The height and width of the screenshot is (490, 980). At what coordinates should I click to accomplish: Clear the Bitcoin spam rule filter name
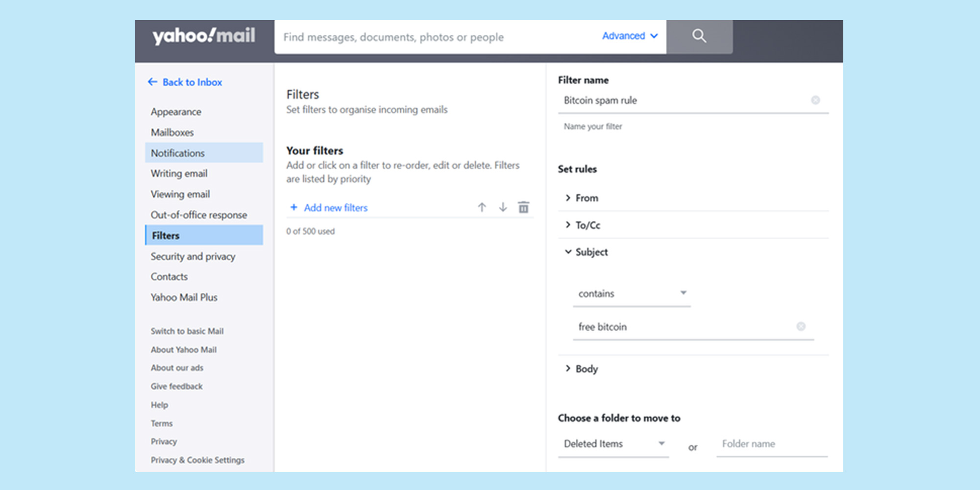pyautogui.click(x=815, y=100)
